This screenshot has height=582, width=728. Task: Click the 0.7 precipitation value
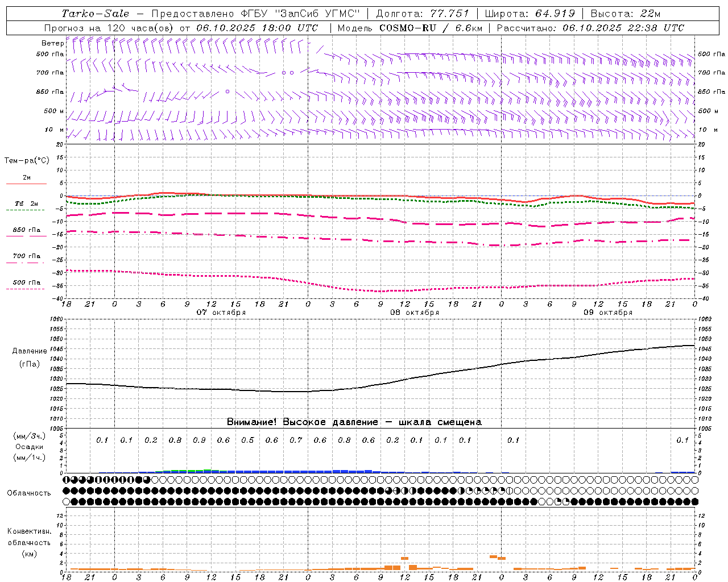click(x=296, y=440)
